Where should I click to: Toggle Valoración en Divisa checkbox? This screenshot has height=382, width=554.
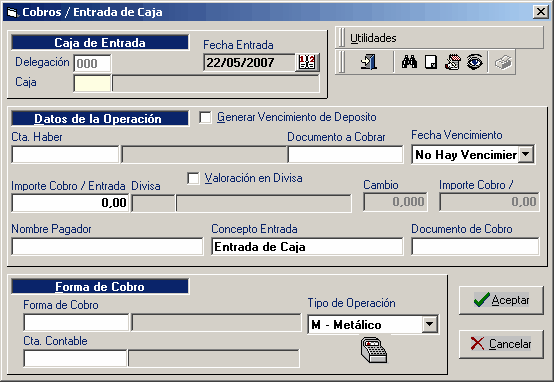point(193,178)
